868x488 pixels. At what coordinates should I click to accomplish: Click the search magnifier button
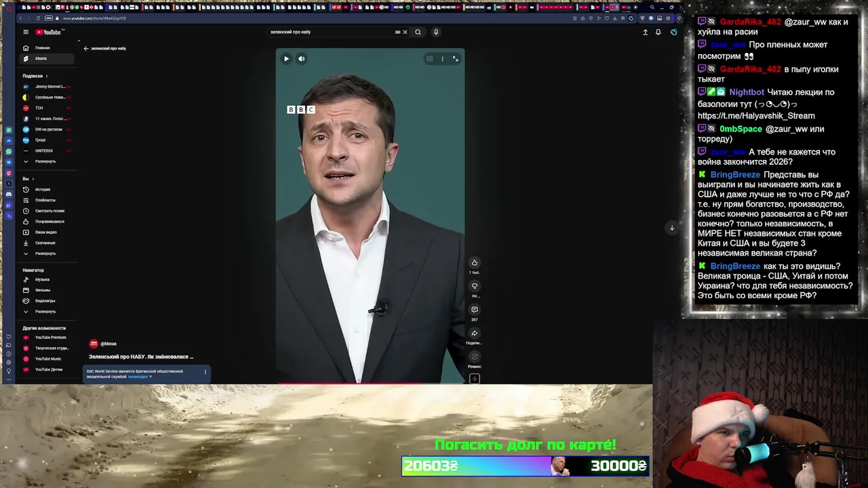coord(418,32)
